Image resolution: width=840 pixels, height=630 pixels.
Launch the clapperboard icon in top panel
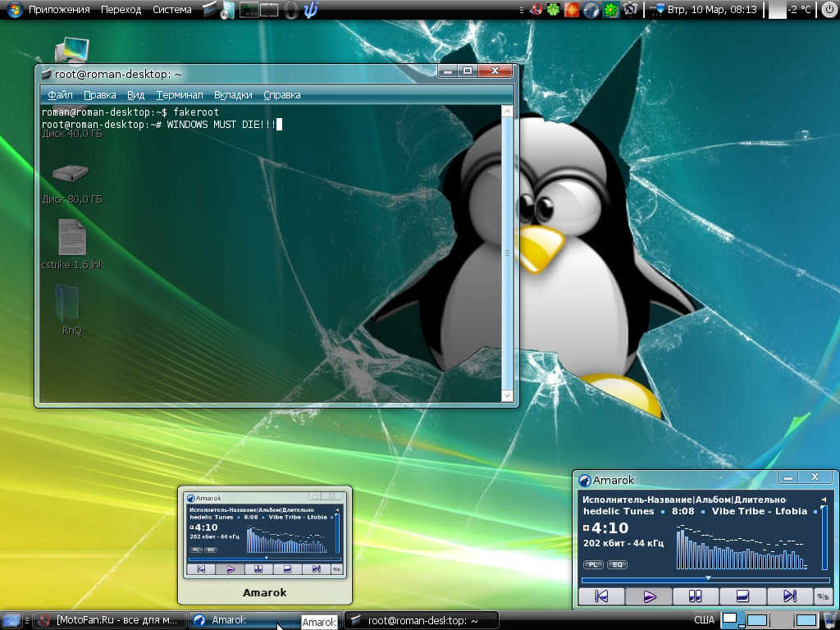point(210,10)
